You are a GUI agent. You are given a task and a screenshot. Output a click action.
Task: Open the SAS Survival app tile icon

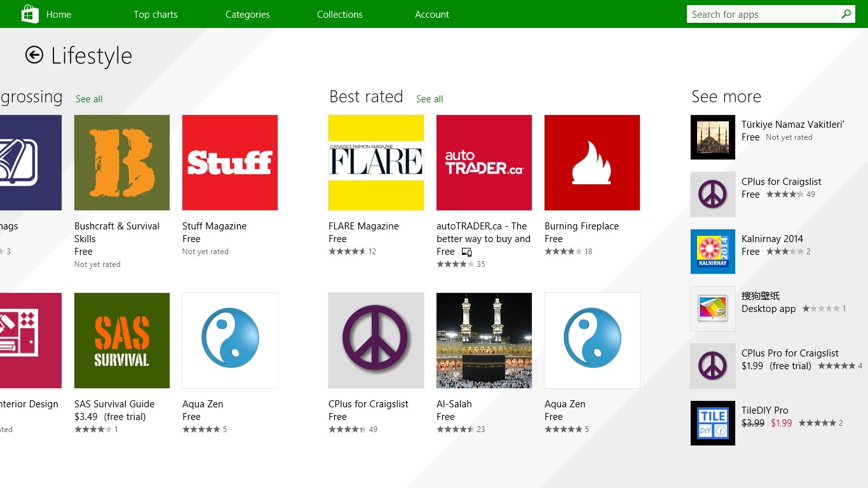(x=122, y=341)
